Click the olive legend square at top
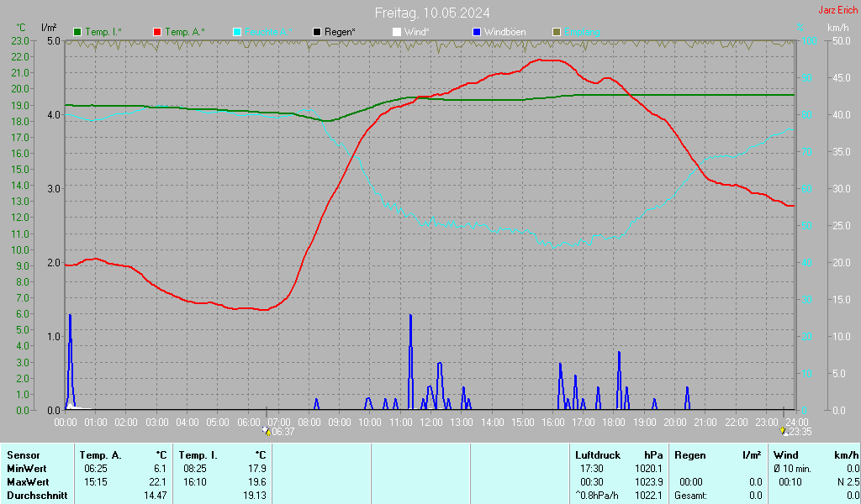The width and height of the screenshot is (861, 504). point(557,32)
